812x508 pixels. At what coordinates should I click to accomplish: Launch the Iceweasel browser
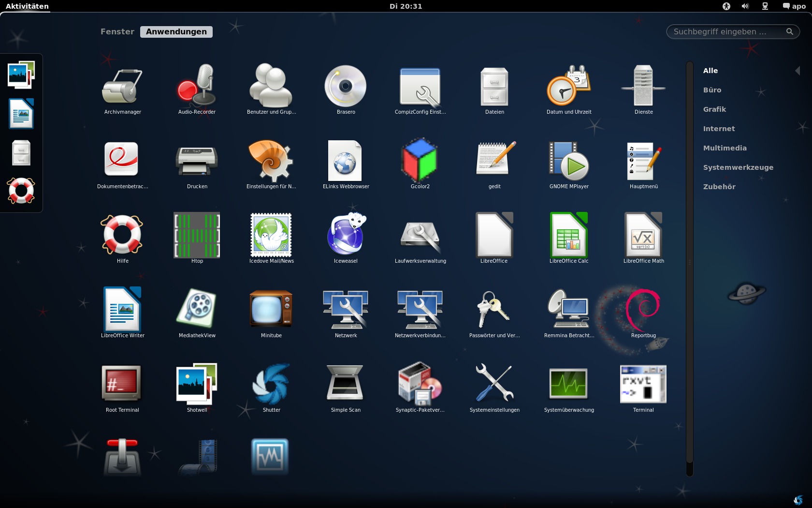346,239
